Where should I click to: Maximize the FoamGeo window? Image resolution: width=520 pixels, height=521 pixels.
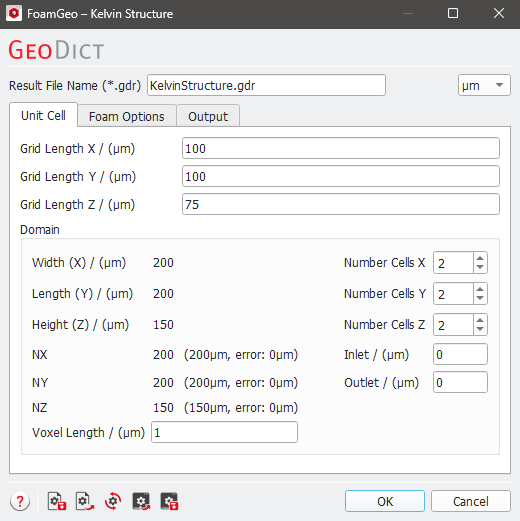coord(453,13)
